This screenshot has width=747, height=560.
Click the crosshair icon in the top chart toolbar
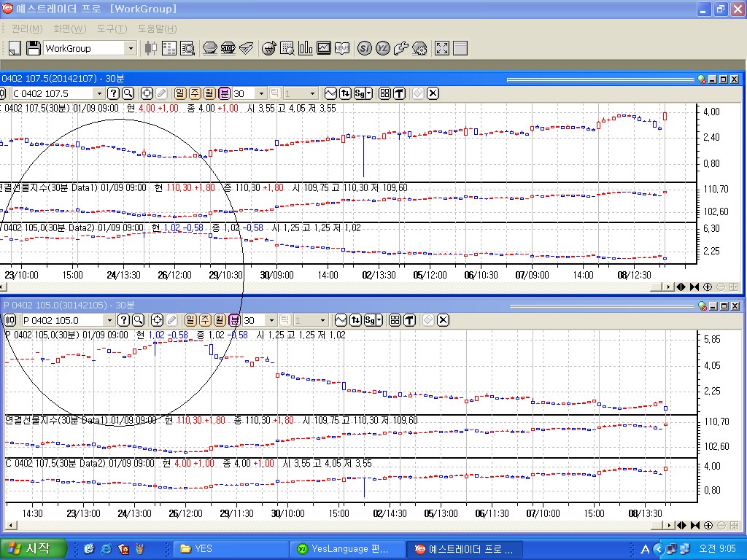point(146,93)
